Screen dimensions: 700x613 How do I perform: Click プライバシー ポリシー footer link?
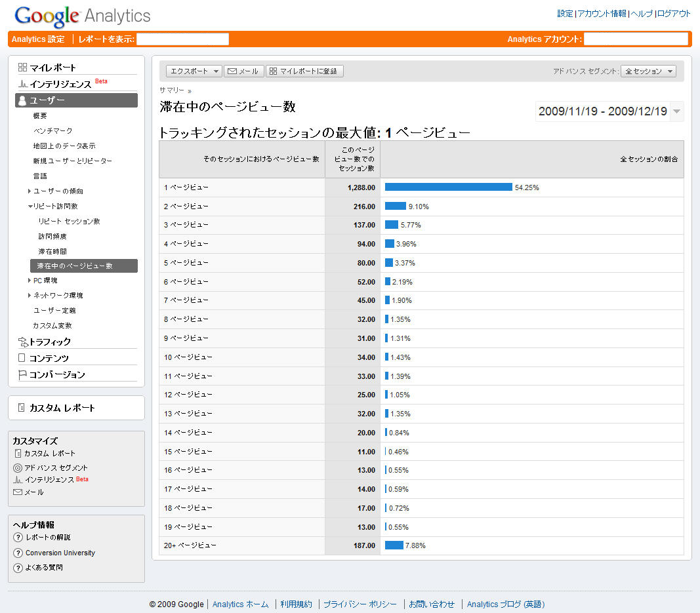[x=360, y=604]
